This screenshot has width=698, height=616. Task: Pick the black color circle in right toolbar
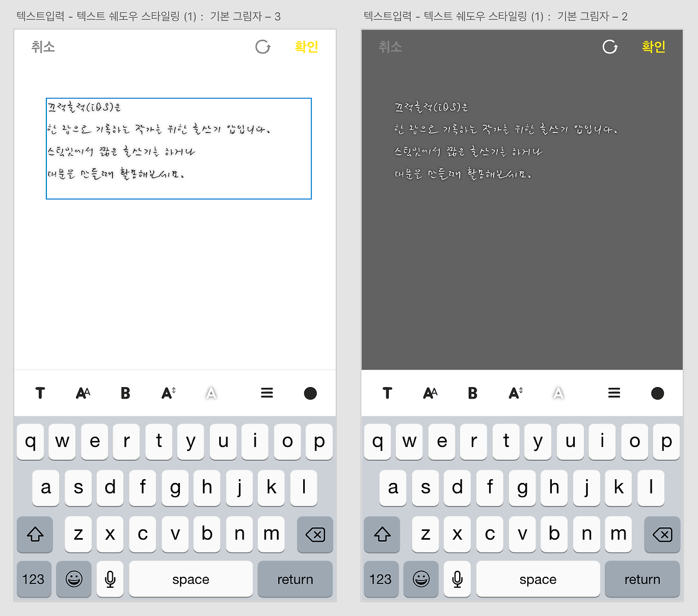(x=658, y=393)
